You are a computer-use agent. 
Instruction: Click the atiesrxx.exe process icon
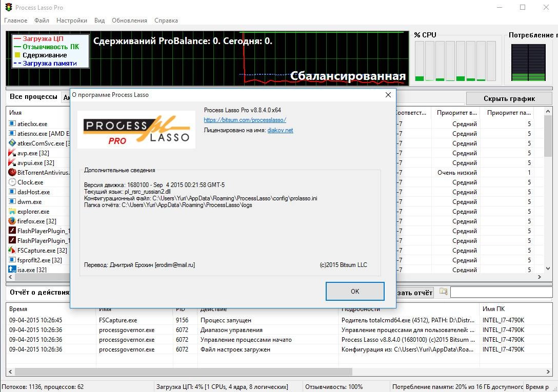coord(12,133)
